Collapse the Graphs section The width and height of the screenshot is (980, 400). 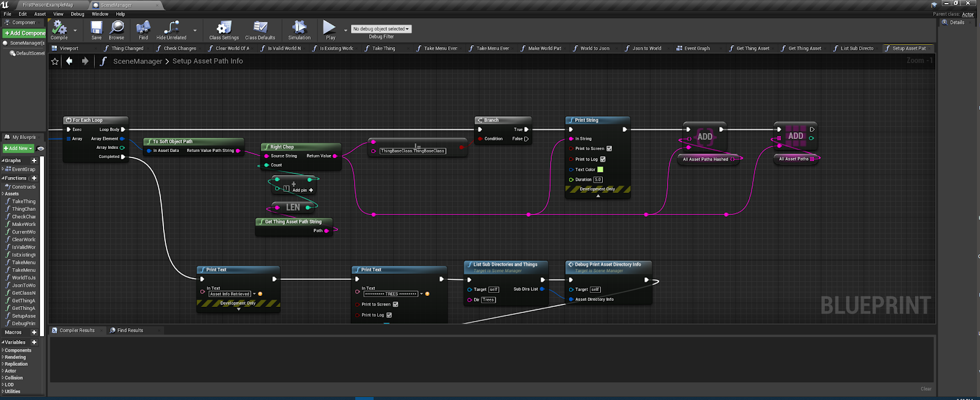pos(3,160)
